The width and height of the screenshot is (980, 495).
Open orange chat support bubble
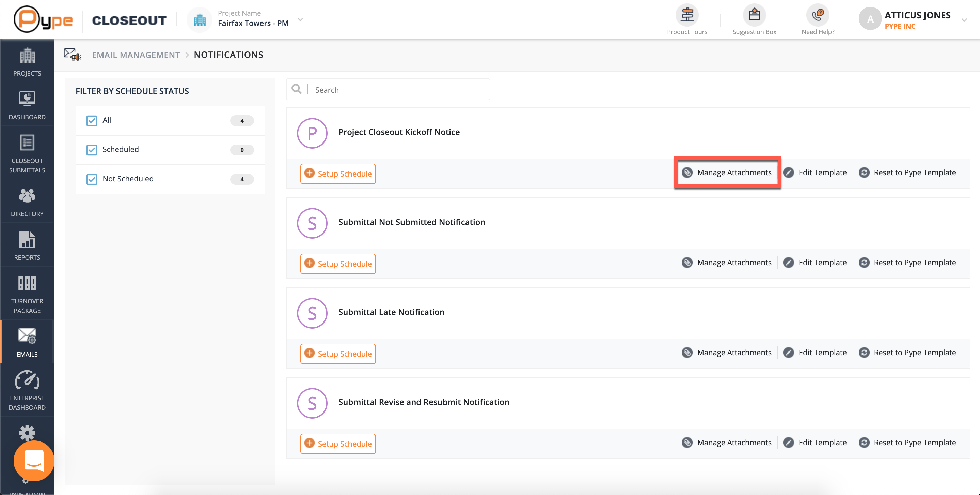34,461
